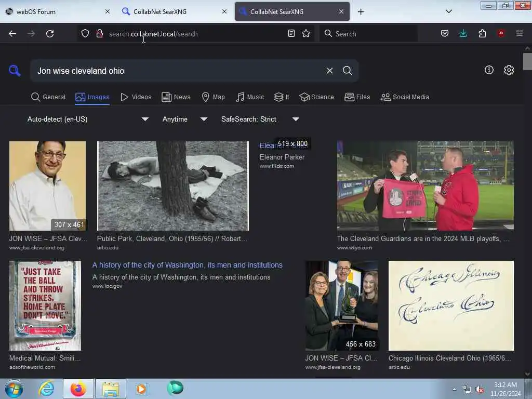Open the SafeSearch: Strict dropdown
532x399 pixels.
pyautogui.click(x=260, y=119)
